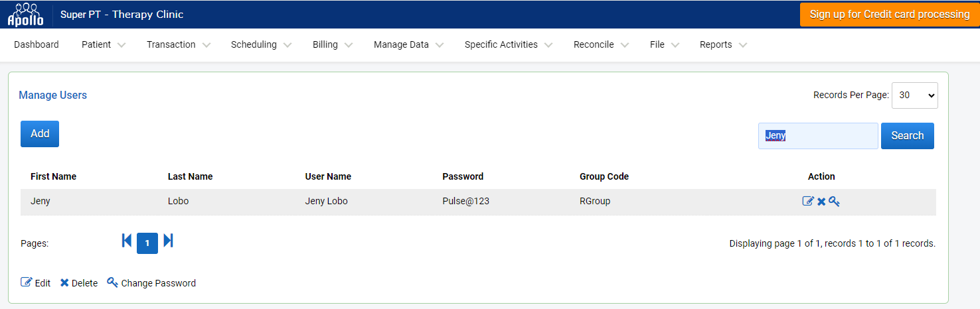
Task: Click the Action column header
Action: (821, 176)
